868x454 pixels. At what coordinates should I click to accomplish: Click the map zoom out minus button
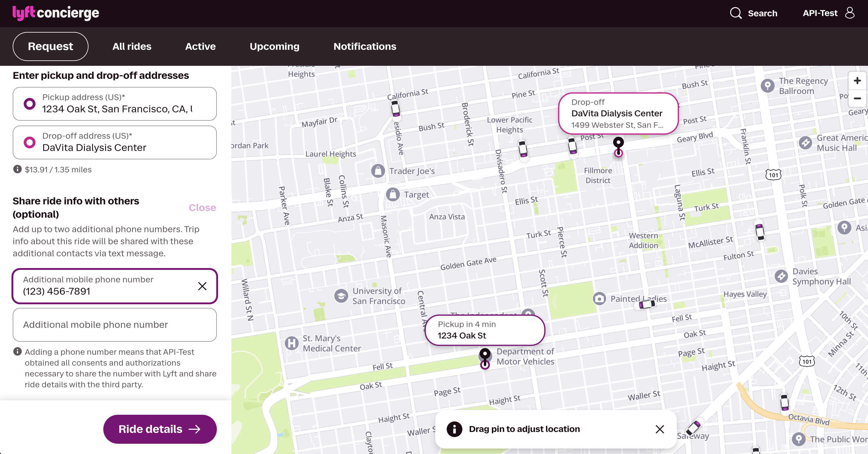[x=857, y=98]
